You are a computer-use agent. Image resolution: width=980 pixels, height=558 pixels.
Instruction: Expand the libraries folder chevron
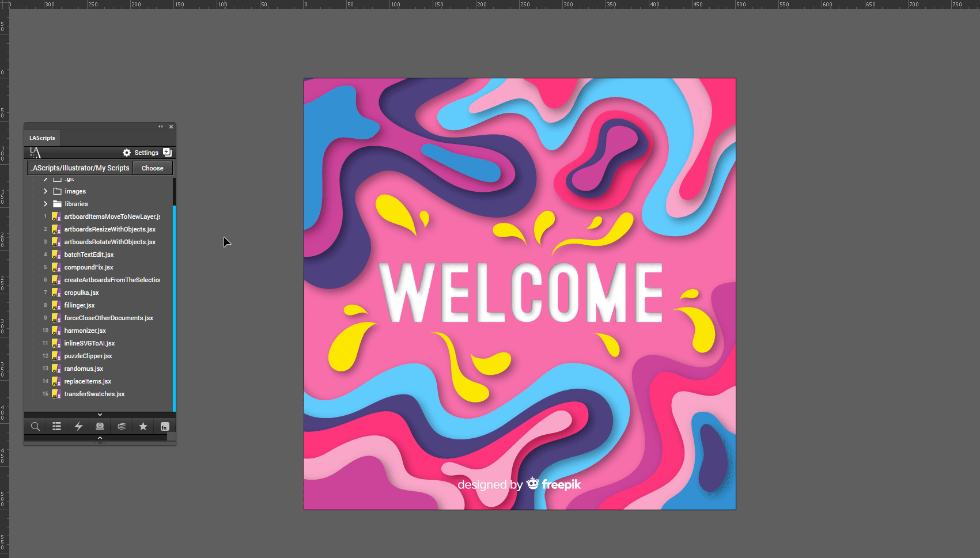[46, 204]
